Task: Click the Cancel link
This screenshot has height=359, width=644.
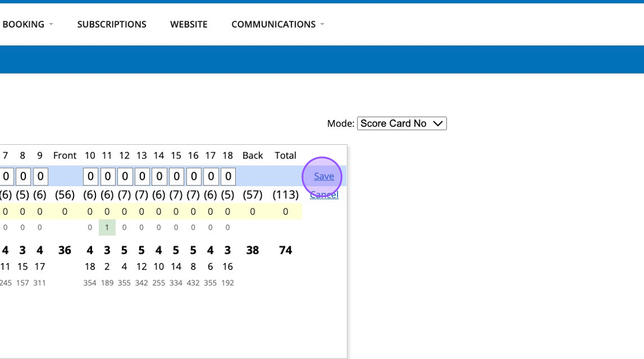Action: click(324, 195)
